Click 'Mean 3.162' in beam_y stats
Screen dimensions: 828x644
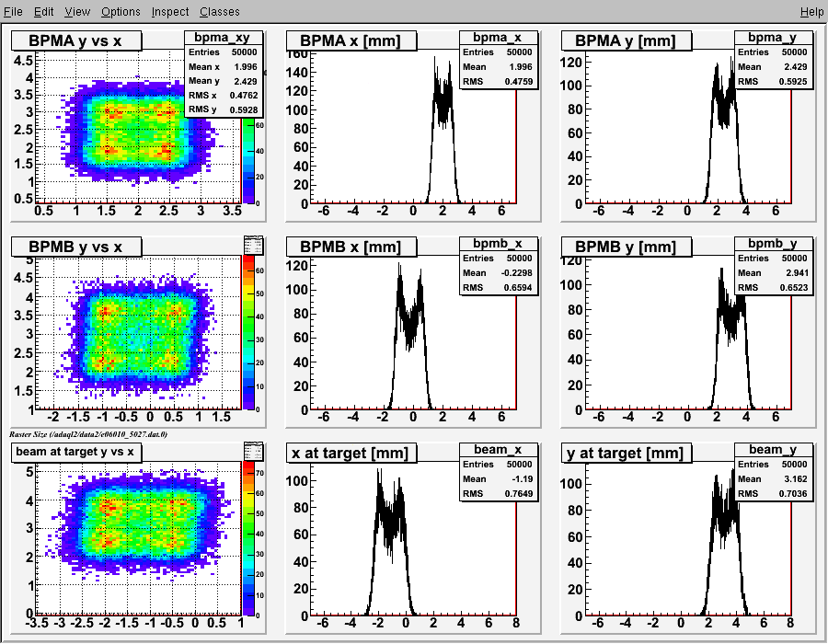774,478
